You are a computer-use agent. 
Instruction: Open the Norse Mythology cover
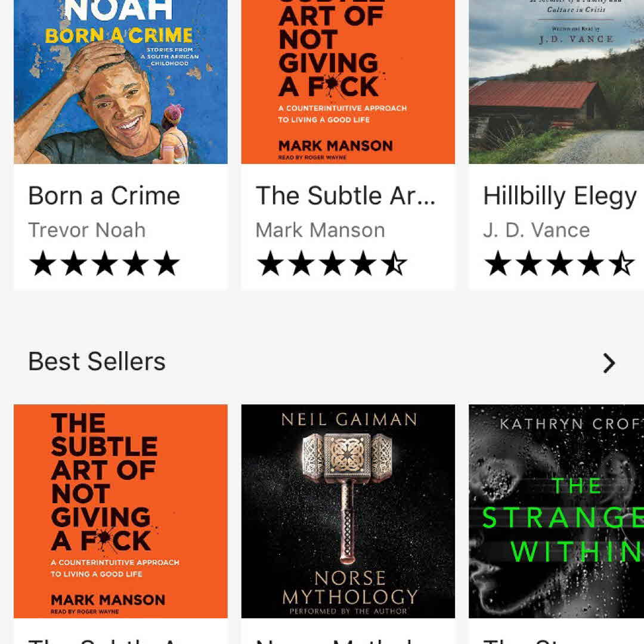coord(348,511)
